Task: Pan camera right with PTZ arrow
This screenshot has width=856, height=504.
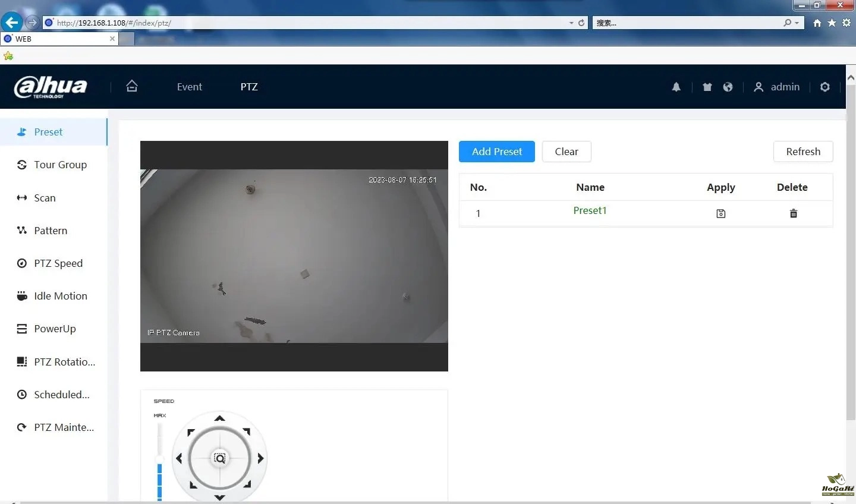Action: pyautogui.click(x=260, y=458)
